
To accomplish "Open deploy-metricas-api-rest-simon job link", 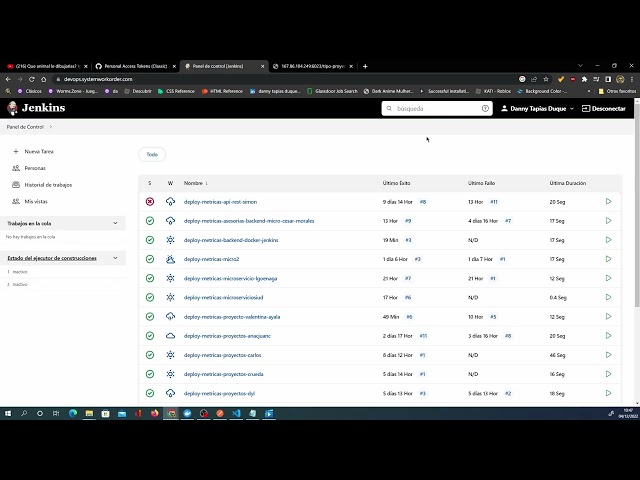I will coord(220,202).
